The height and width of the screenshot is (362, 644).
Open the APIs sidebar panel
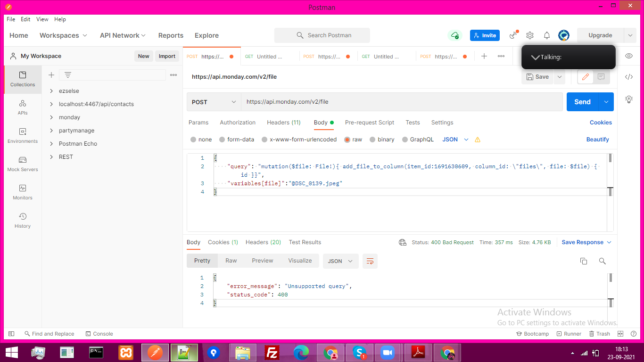23,107
